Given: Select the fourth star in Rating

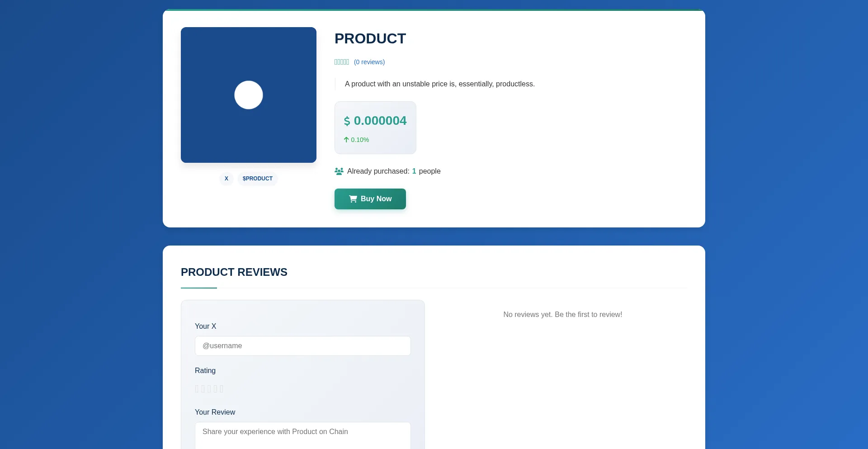Looking at the screenshot, I should 216,389.
